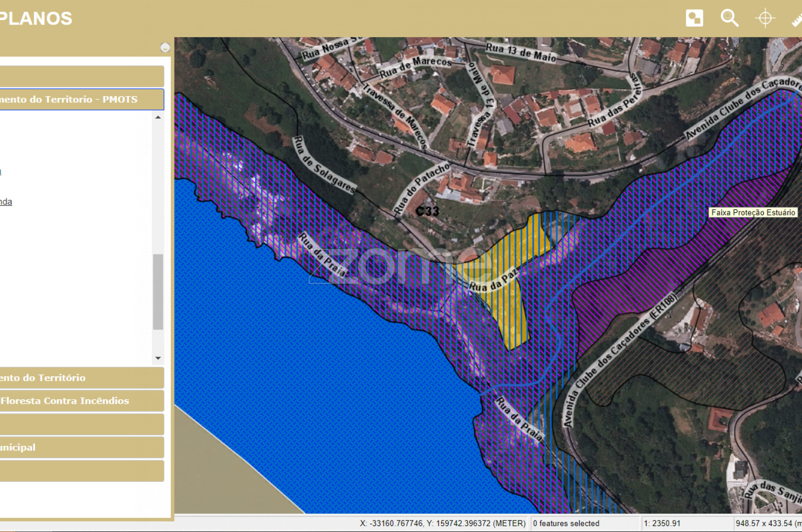Select the crosshair locate tool

pos(765,18)
